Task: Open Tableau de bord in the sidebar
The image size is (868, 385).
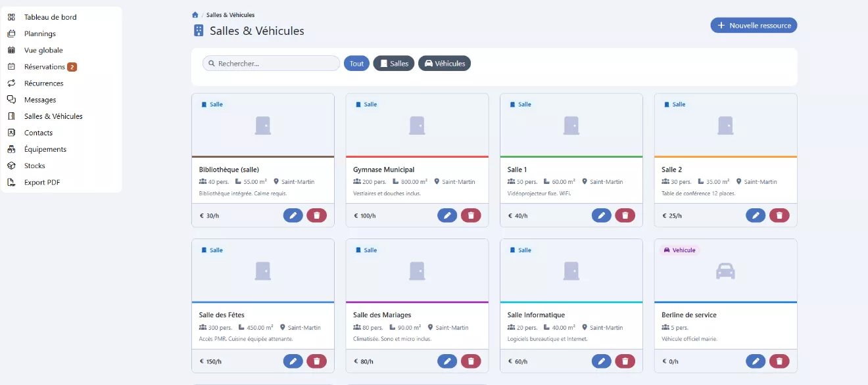Action: 50,17
